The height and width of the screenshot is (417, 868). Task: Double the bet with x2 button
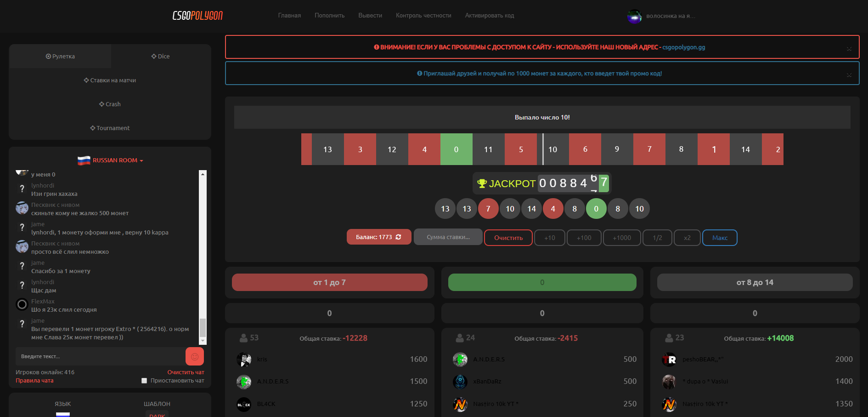687,238
